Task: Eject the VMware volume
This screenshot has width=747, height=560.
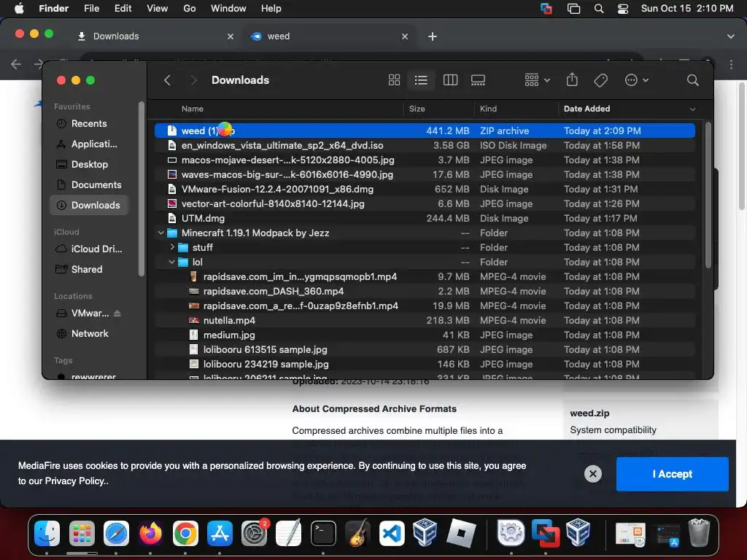Action: pos(117,314)
